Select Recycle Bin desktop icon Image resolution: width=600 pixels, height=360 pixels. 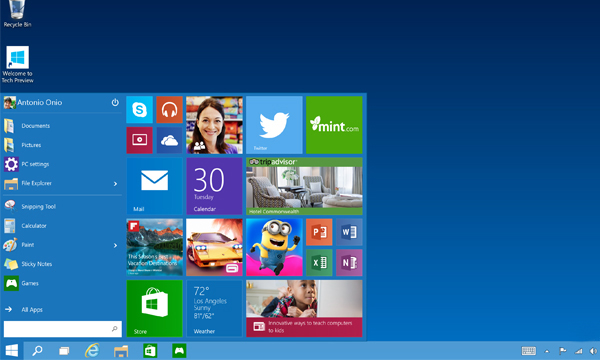[x=17, y=14]
